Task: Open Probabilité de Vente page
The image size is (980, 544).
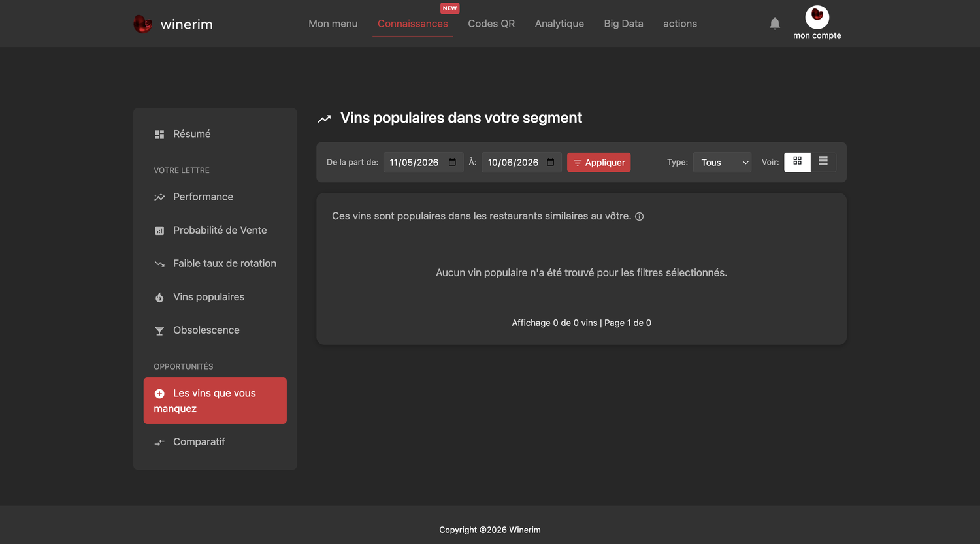Action: [215, 230]
